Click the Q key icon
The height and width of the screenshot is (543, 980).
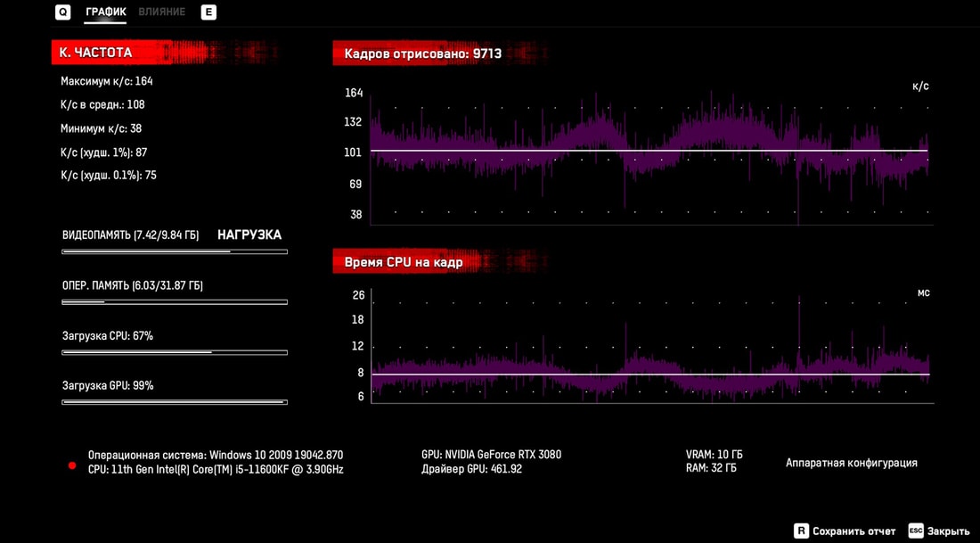tap(62, 12)
